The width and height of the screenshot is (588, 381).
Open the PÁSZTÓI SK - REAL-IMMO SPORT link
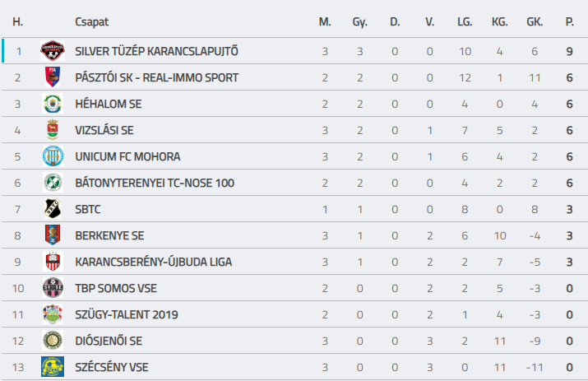tap(157, 77)
